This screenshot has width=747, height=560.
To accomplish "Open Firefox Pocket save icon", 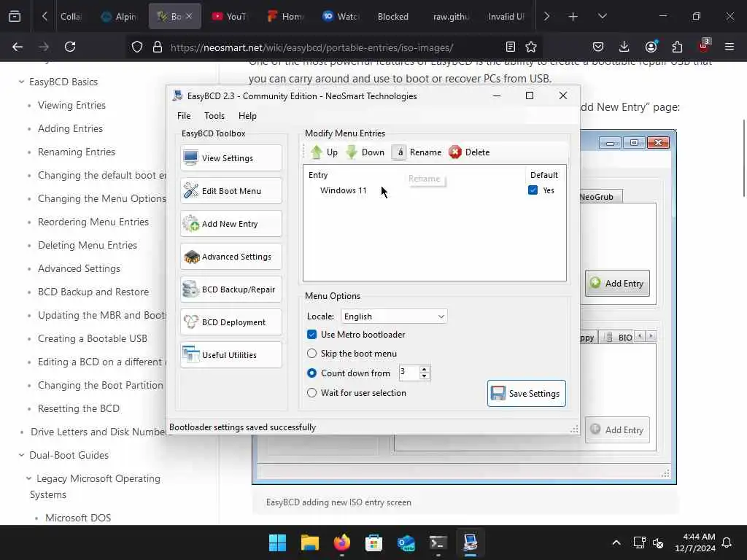I will [x=598, y=47].
